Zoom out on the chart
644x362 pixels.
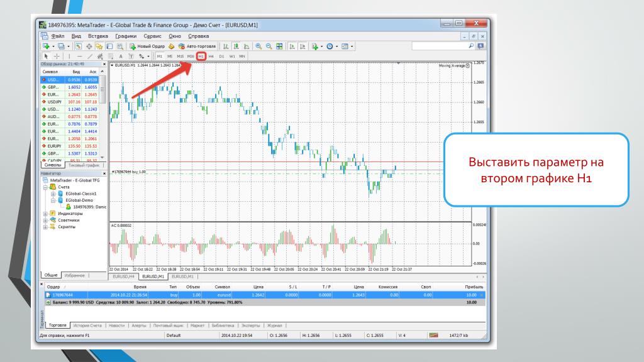point(269,47)
